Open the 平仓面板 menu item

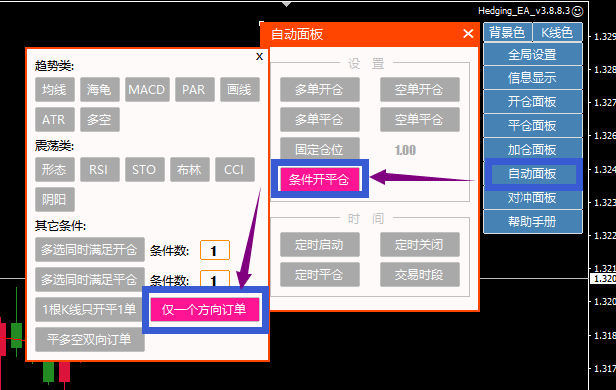(x=532, y=126)
